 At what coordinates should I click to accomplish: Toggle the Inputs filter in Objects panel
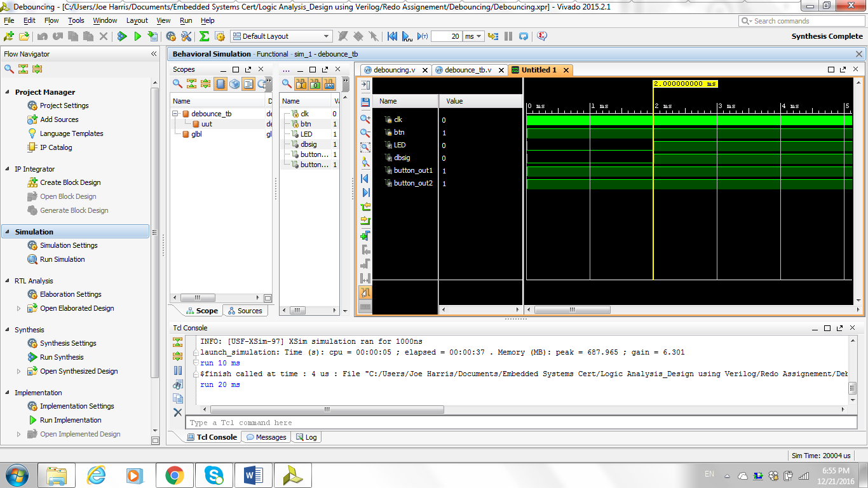(x=301, y=84)
